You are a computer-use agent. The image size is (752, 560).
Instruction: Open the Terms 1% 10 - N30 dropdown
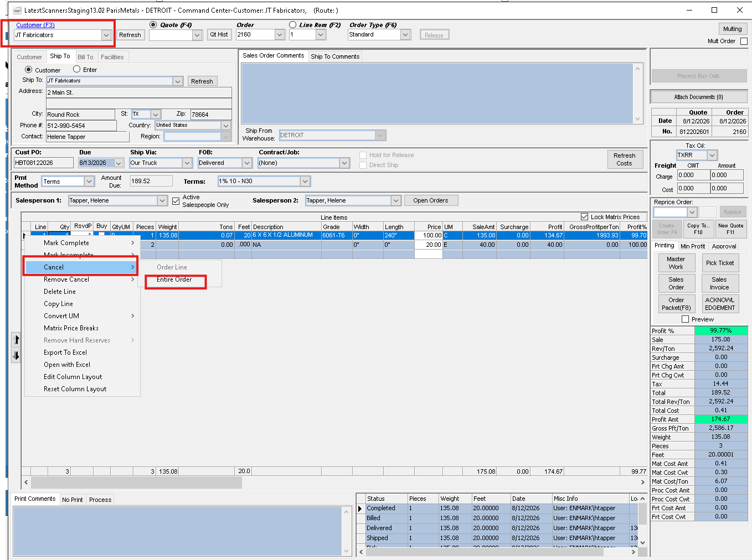click(x=305, y=181)
